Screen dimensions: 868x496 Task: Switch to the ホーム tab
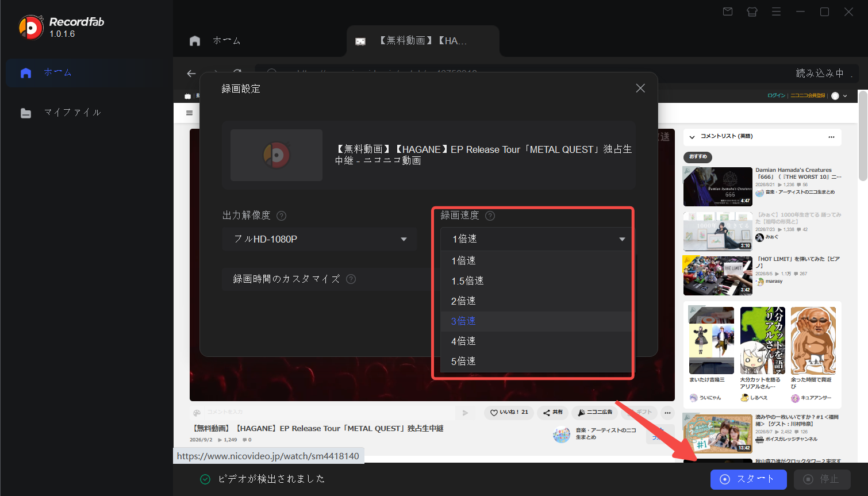click(x=216, y=41)
